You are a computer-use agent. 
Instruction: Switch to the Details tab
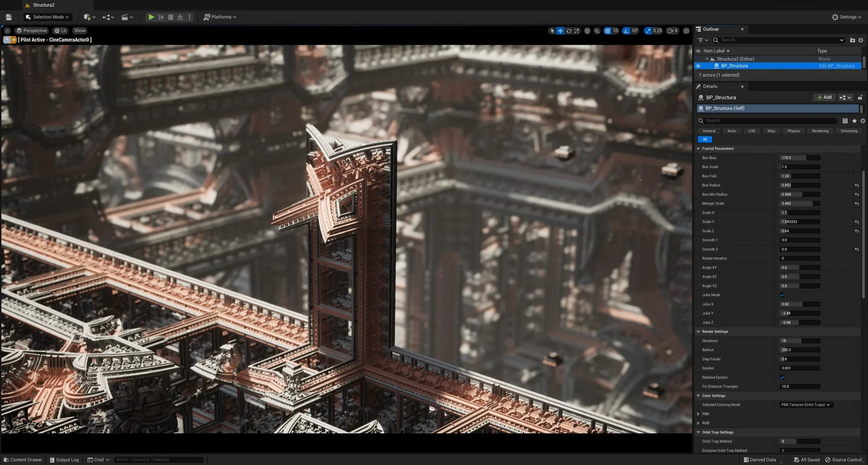pos(710,86)
